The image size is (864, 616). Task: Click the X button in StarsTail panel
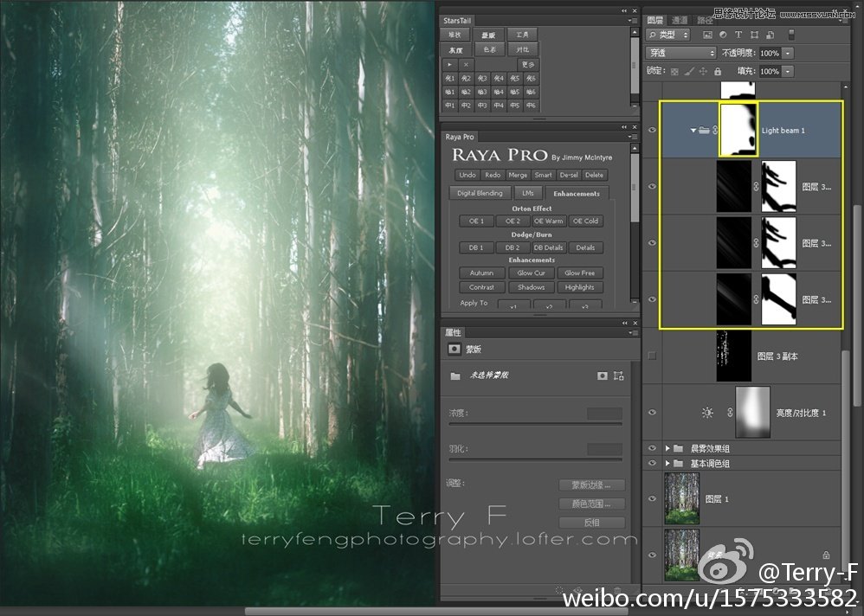[466, 64]
